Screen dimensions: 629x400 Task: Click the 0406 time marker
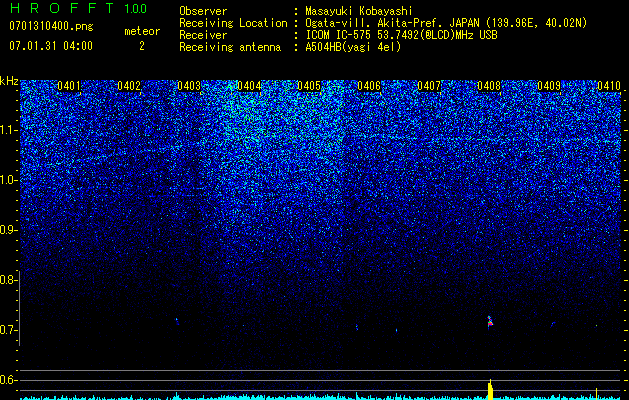pos(369,86)
